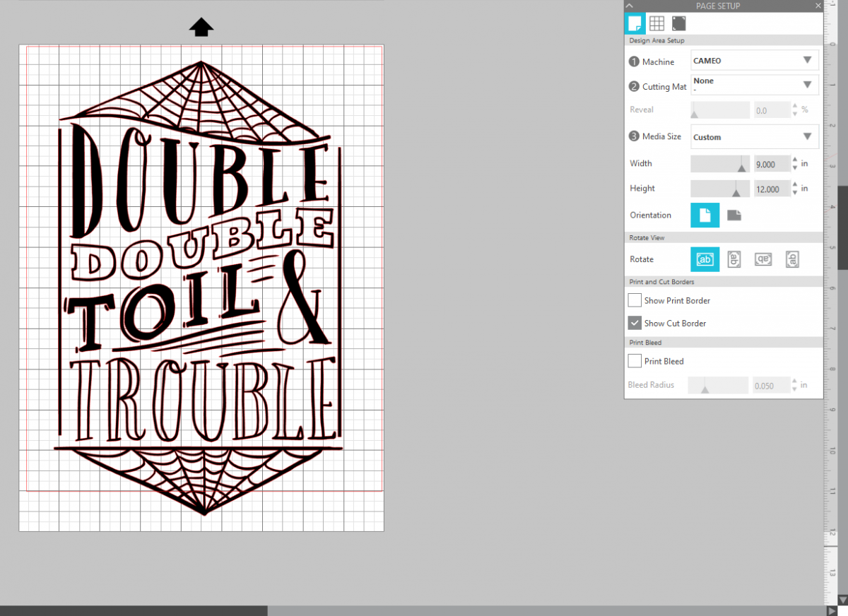
Task: Increase Width using the up stepper arrow
Action: 795,160
